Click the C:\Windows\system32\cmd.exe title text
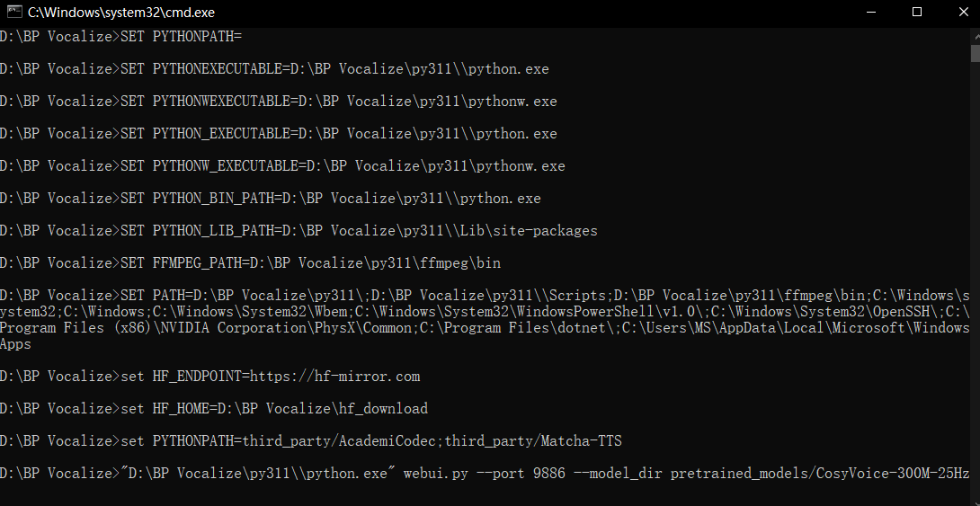This screenshot has width=980, height=506. tap(121, 13)
